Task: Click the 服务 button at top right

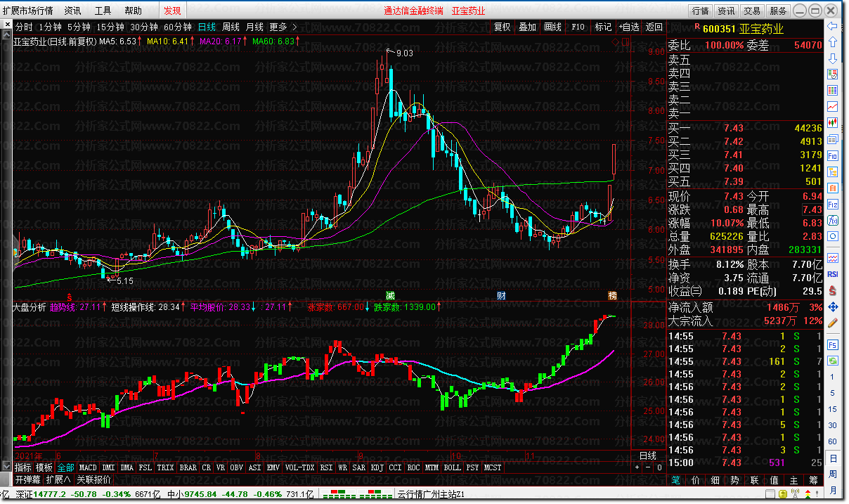Action: [778, 11]
